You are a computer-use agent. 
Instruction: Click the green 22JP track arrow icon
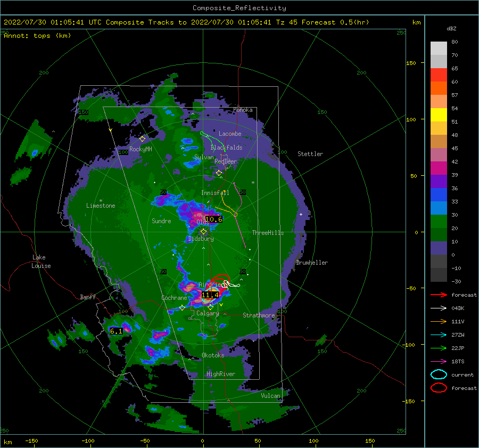(439, 348)
